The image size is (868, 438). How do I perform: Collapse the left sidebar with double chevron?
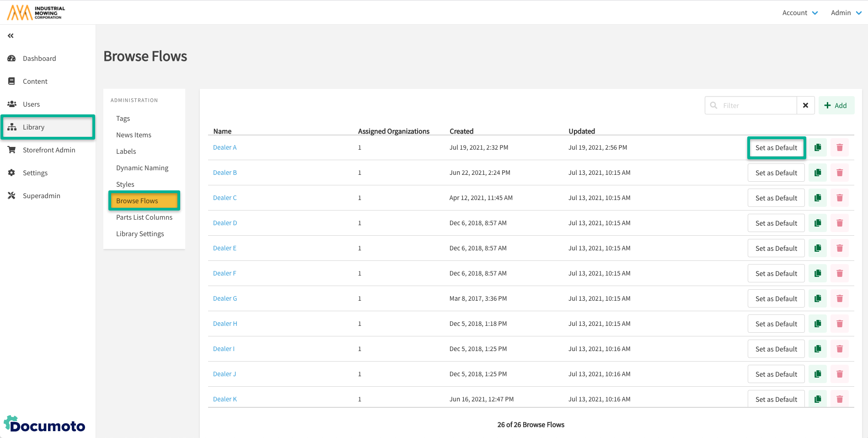coord(11,36)
